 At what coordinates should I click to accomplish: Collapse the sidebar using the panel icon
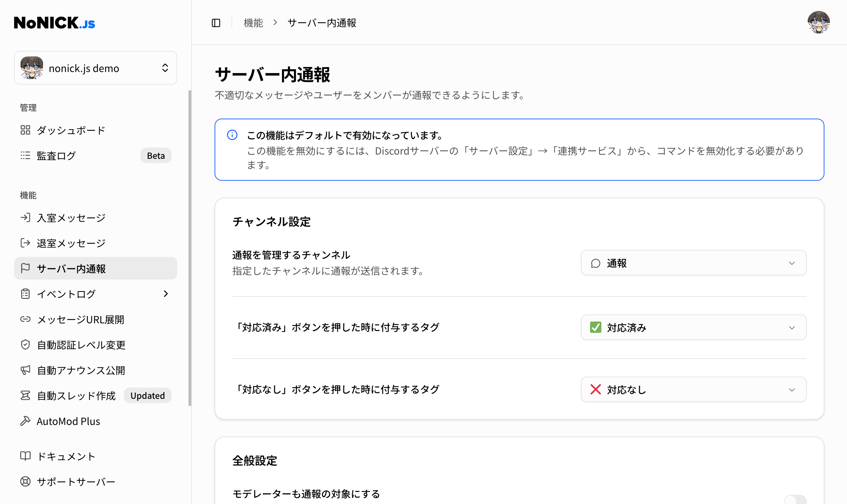(x=216, y=23)
